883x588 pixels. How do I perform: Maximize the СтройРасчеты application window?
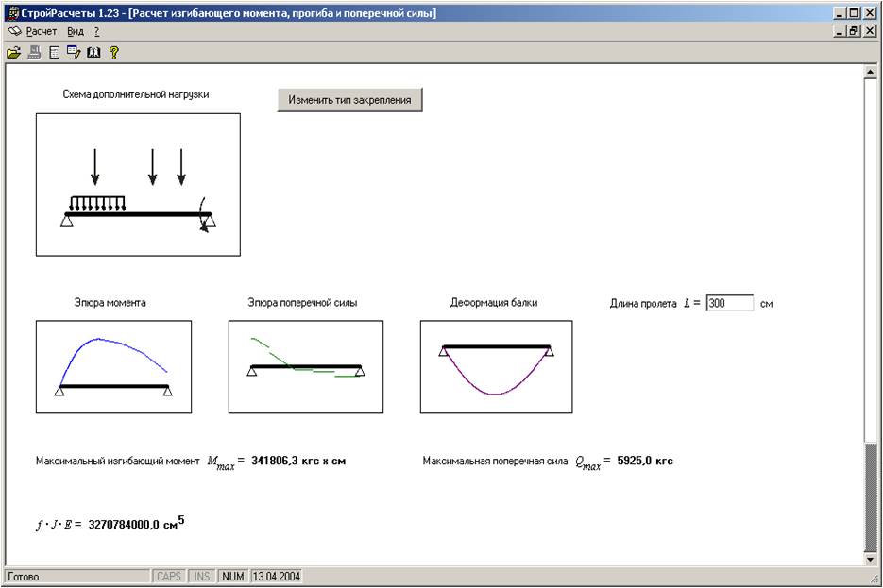855,13
